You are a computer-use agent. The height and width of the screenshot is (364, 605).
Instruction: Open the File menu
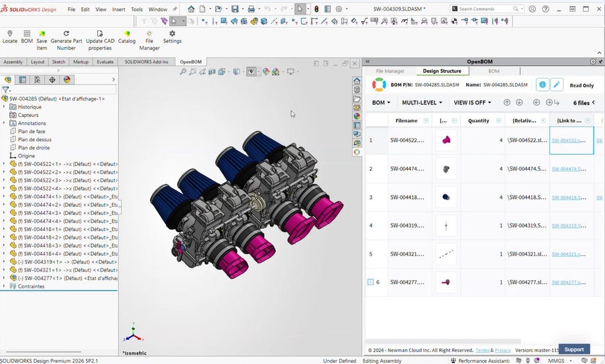(x=71, y=9)
